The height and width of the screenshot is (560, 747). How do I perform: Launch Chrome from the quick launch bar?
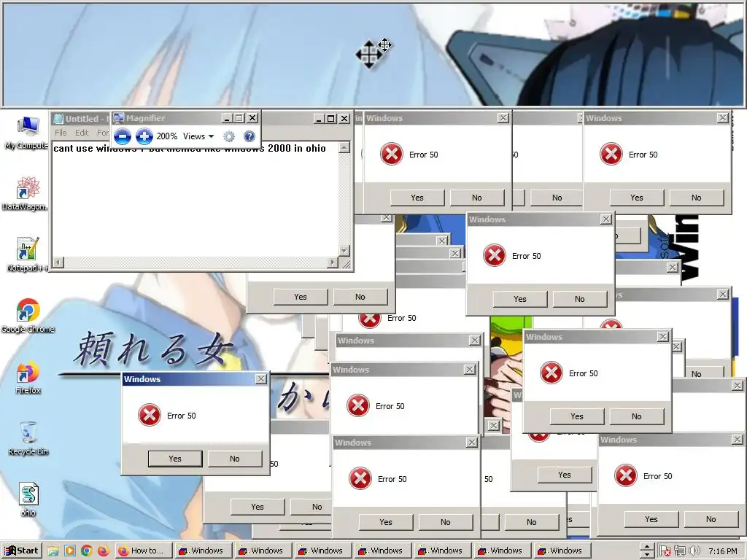tap(86, 551)
